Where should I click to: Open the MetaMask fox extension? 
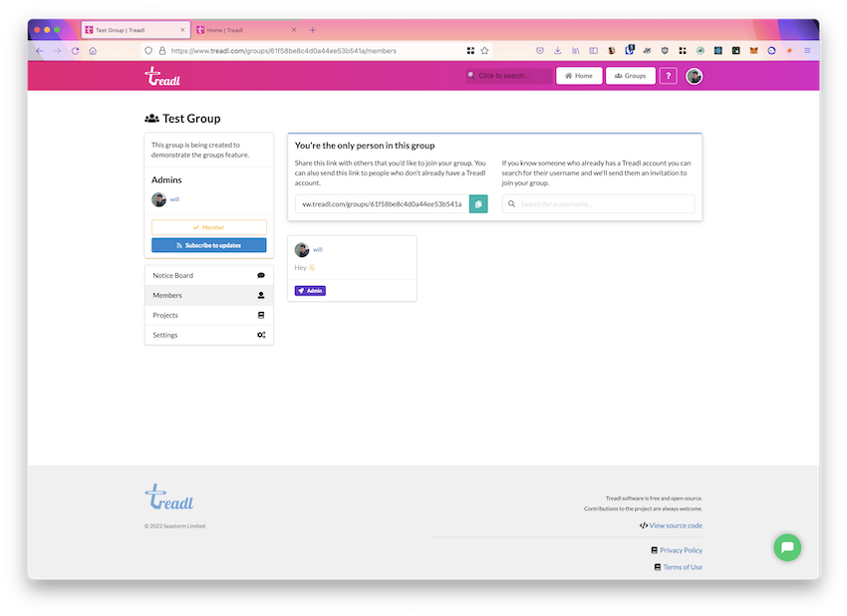click(753, 51)
